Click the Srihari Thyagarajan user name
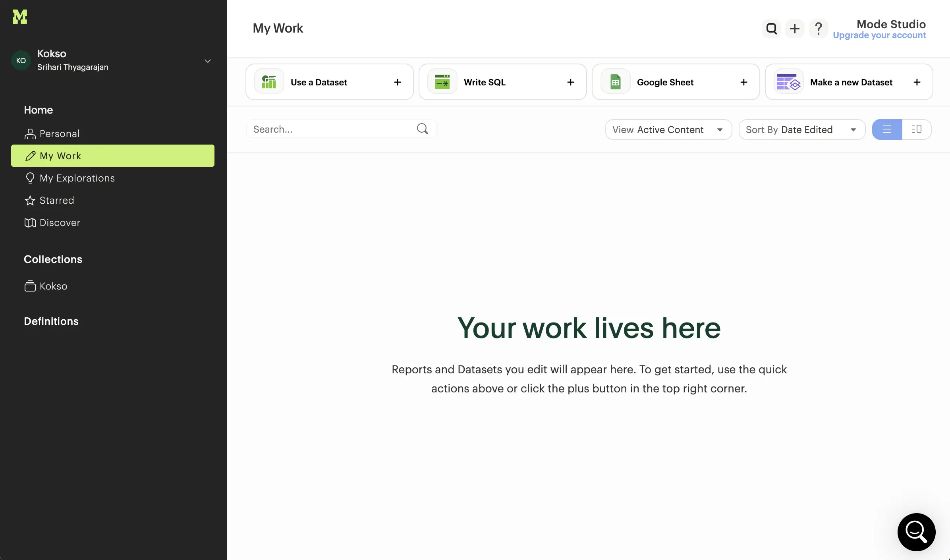The height and width of the screenshot is (560, 950). click(x=73, y=67)
